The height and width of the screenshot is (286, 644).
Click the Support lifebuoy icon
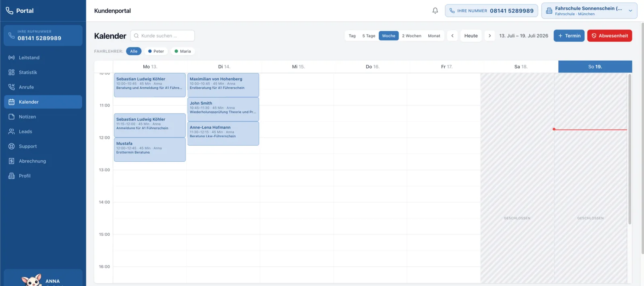[x=12, y=146]
